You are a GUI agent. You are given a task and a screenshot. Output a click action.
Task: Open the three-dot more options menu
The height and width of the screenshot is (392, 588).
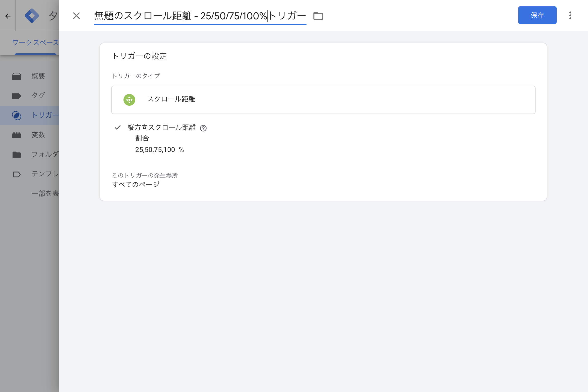[x=570, y=15]
